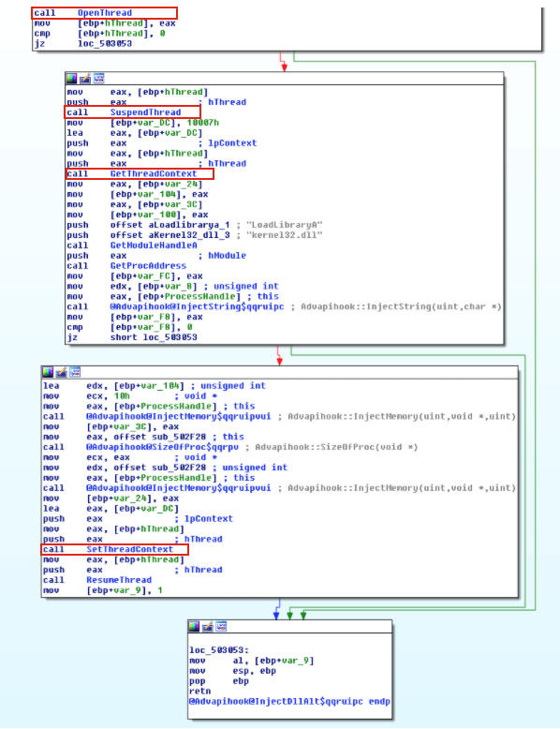Select the Advapihook InjectString call
The height and width of the screenshot is (729, 560).
click(x=197, y=306)
